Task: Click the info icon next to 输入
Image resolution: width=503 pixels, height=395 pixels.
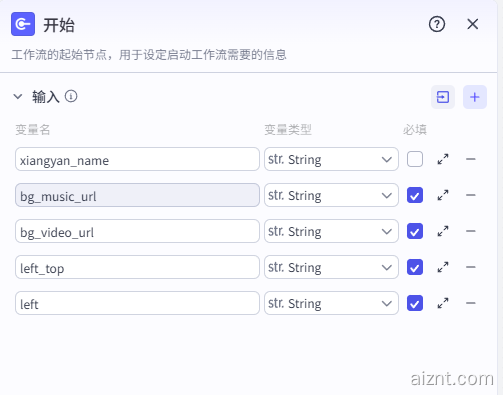Action: click(71, 96)
